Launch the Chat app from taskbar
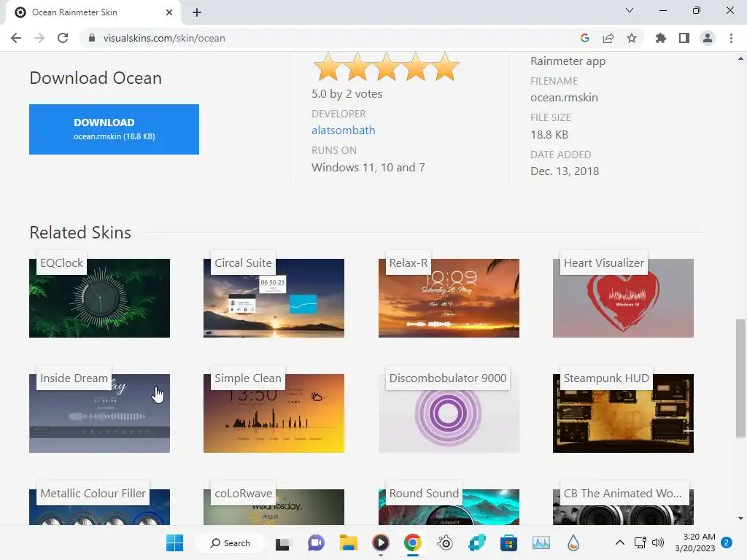The height and width of the screenshot is (560, 747). pyautogui.click(x=316, y=542)
